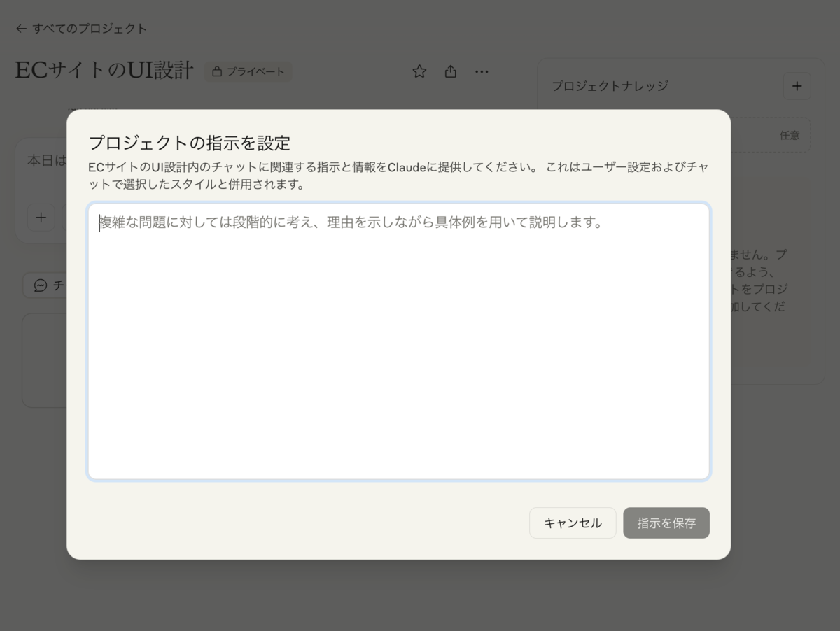Save instructions with 指示を保存 button
The width and height of the screenshot is (840, 631).
(666, 523)
